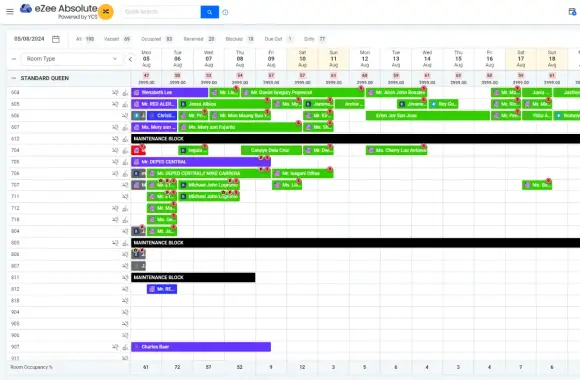Open Michael John Logrono booking in room 707
Image resolution: width=580 pixels, height=380 pixels.
click(x=209, y=185)
